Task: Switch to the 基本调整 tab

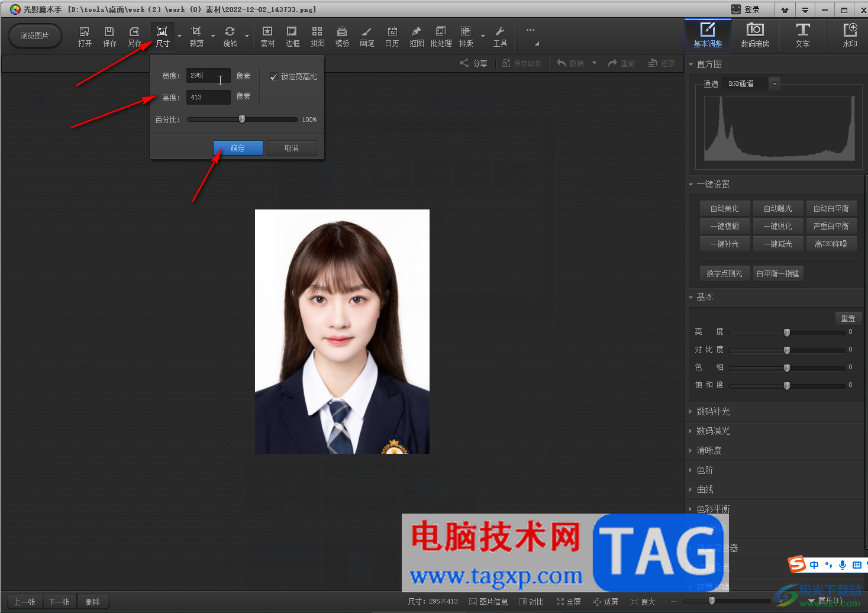Action: (x=708, y=35)
